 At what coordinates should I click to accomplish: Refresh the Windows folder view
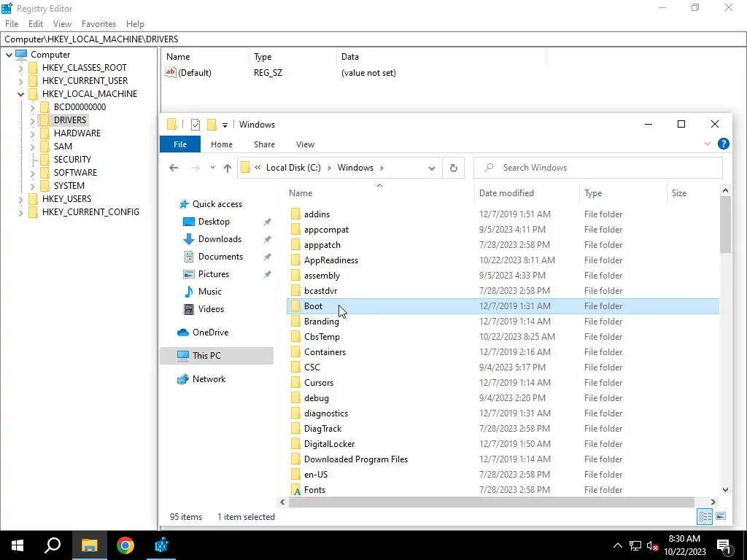coord(454,168)
